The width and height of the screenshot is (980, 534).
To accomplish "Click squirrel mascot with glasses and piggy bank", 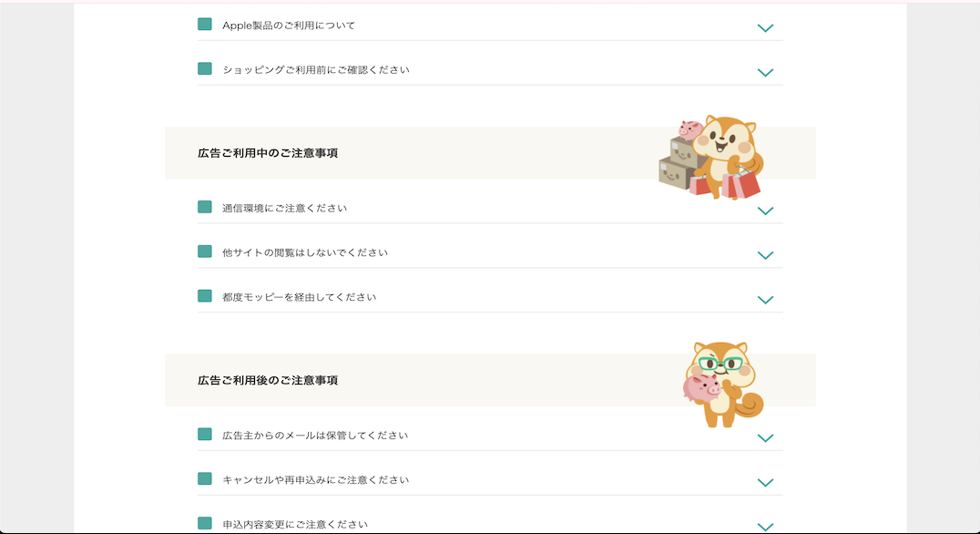I will tap(723, 385).
